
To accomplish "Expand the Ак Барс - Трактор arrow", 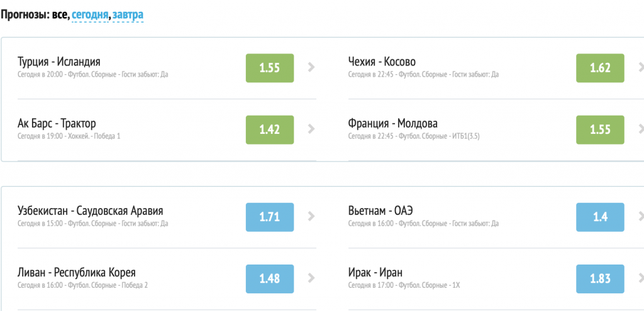I will point(311,129).
